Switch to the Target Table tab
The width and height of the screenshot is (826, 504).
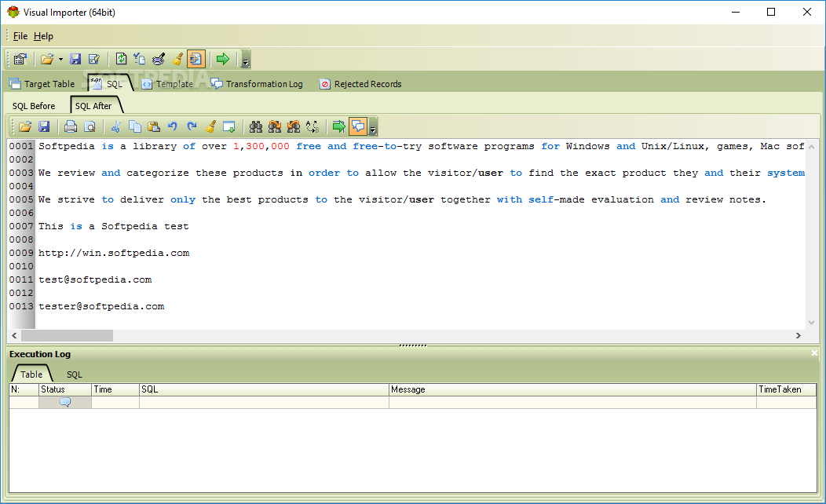[x=42, y=84]
